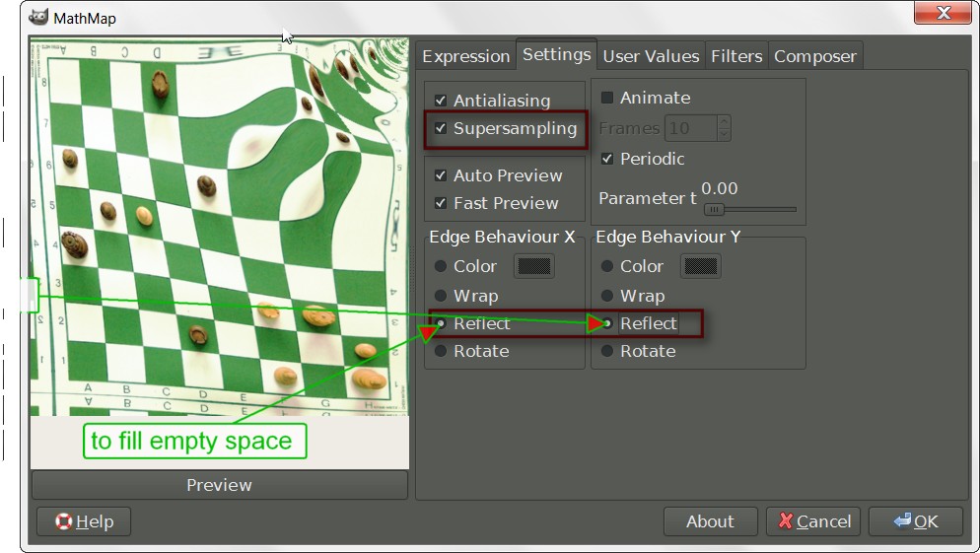Increase Frames with the up stepper arrow
This screenshot has height=553, width=980.
click(724, 122)
